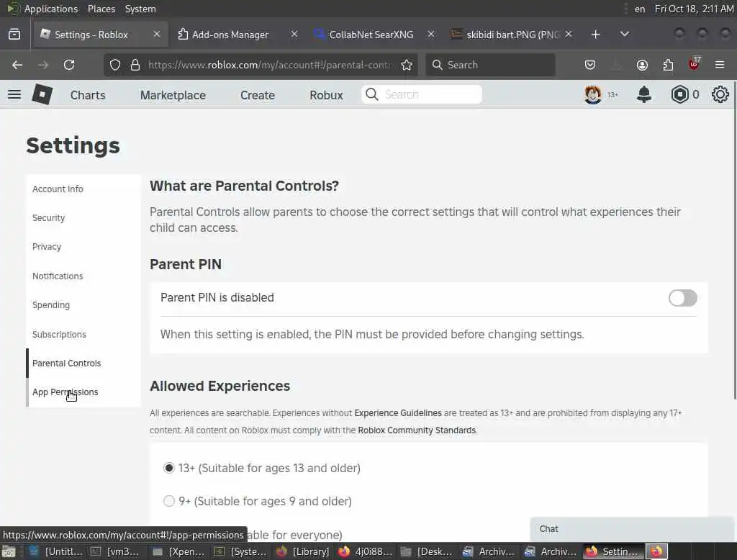Click the Roblox search magnifier icon
737x560 pixels.
pyautogui.click(x=372, y=94)
